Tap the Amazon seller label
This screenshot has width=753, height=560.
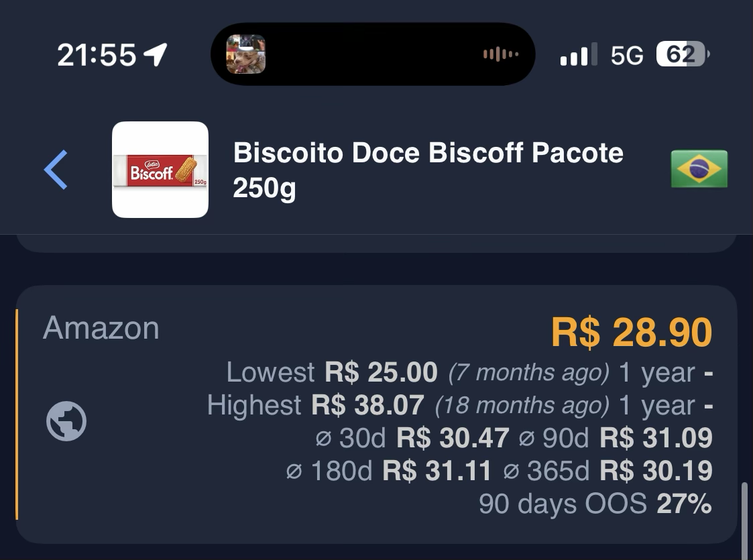click(101, 328)
